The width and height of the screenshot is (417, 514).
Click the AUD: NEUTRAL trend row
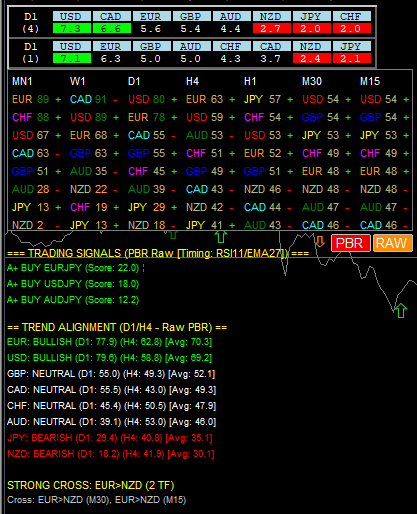coord(111,422)
